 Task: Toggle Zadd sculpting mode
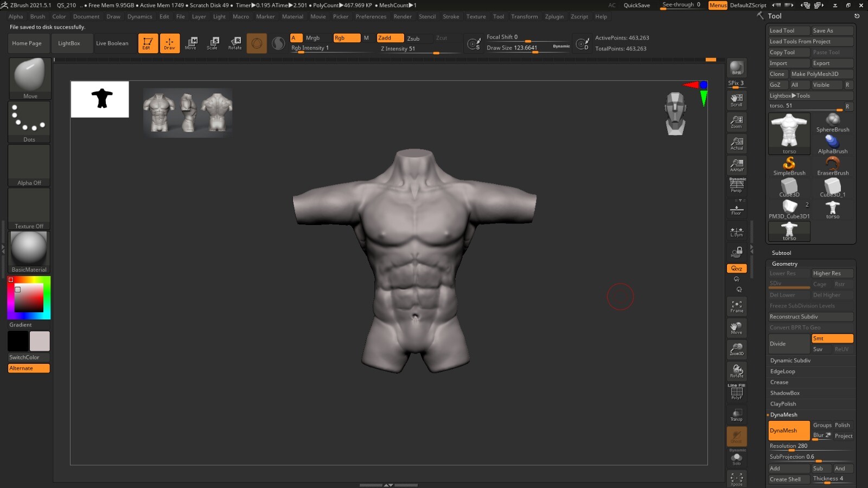[390, 38]
